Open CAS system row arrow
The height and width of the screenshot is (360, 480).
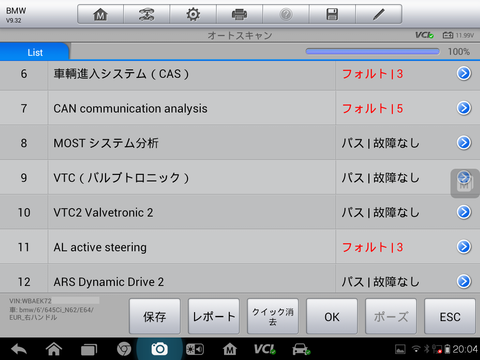tap(464, 73)
